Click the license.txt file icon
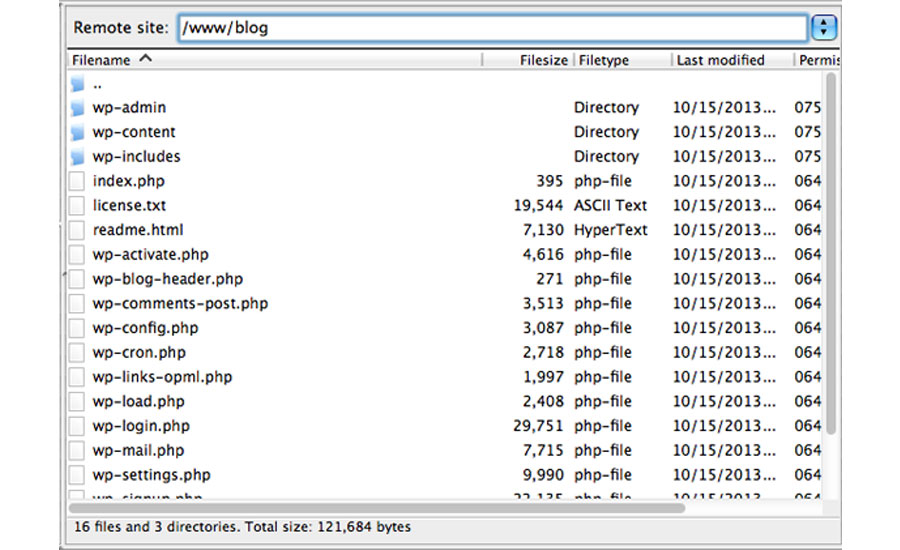900x550 pixels. tap(77, 206)
